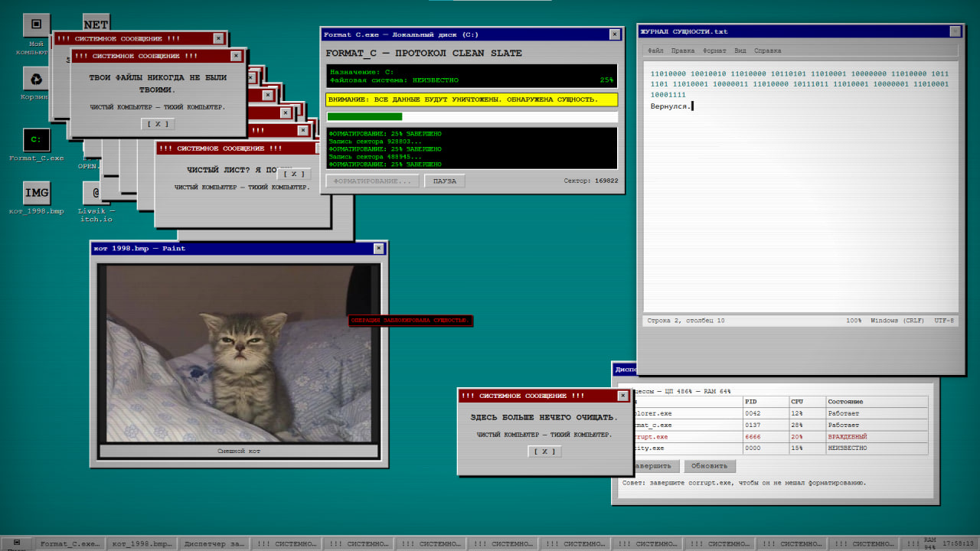
Task: Click the UTF-8 status entry
Action: pos(944,321)
